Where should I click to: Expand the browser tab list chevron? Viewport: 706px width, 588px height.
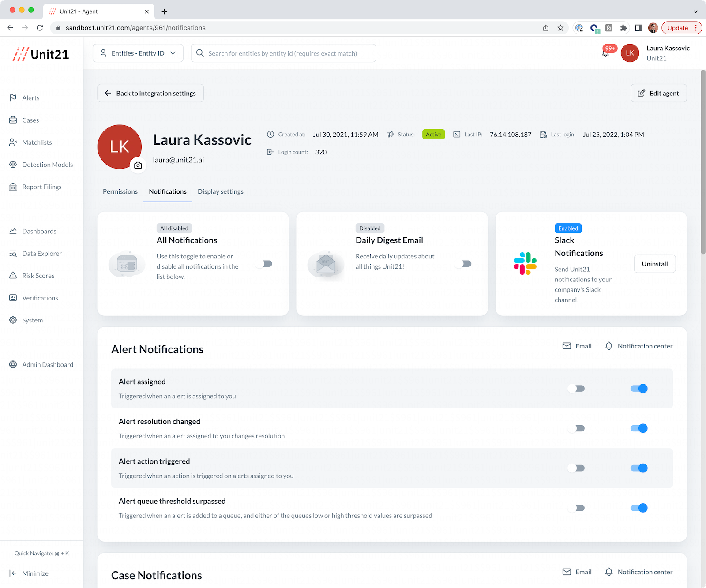(x=695, y=11)
